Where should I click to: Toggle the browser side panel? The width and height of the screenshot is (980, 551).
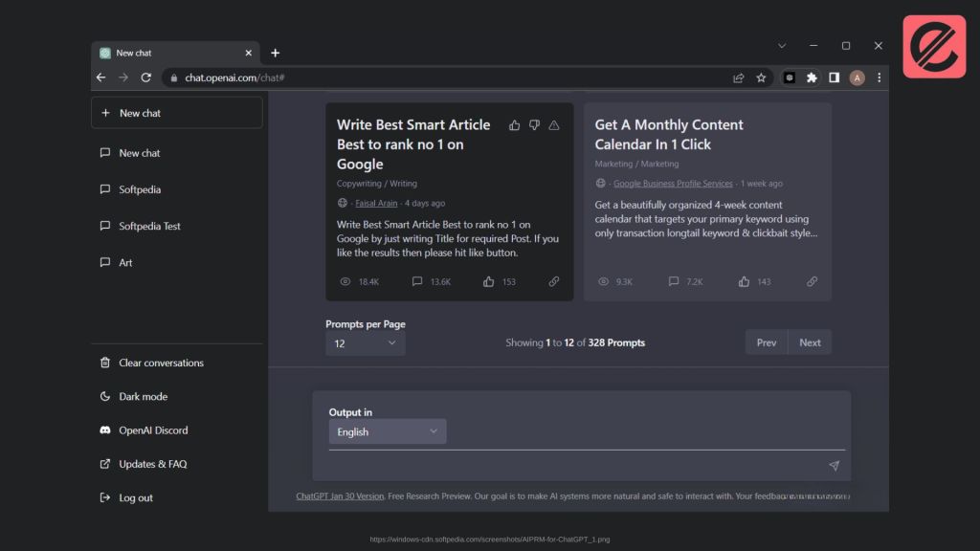pyautogui.click(x=835, y=77)
